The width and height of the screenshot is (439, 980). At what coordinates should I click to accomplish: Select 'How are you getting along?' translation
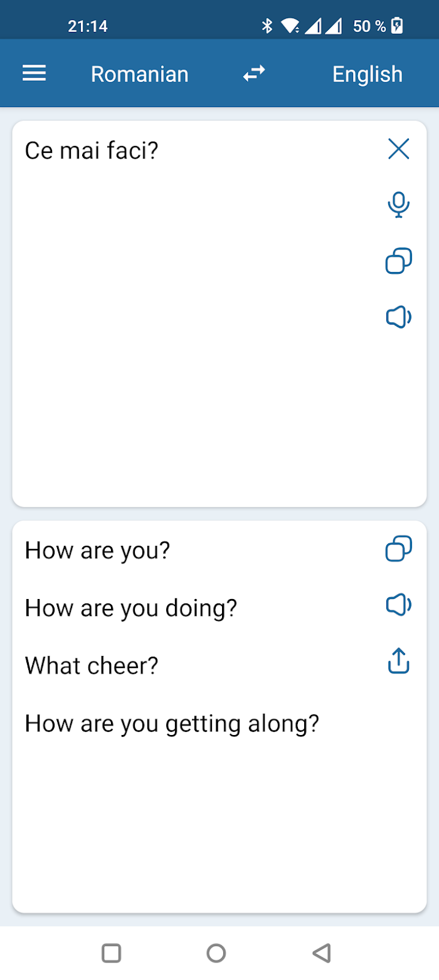click(x=172, y=724)
